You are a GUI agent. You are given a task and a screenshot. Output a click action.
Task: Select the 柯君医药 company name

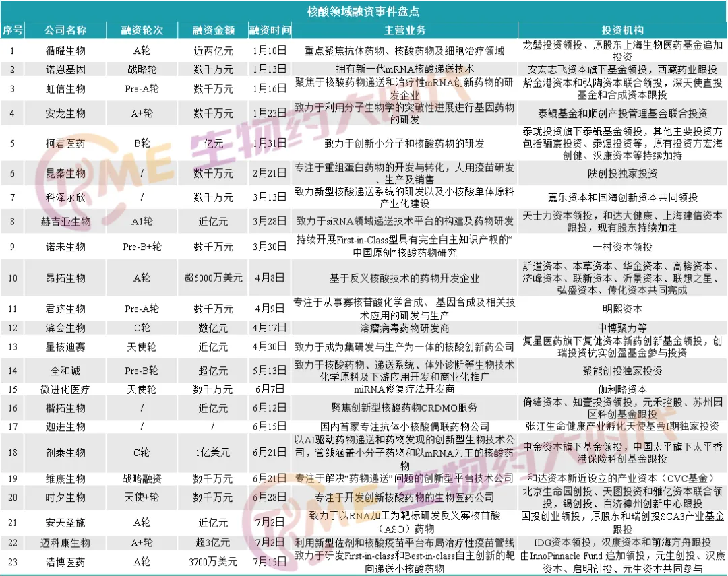(65, 143)
